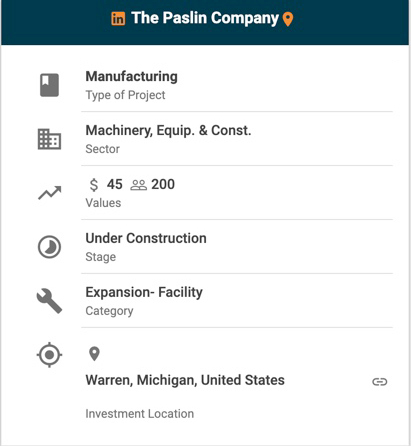
Task: Click the crosshair target icon for Investment Location
Action: tap(49, 355)
